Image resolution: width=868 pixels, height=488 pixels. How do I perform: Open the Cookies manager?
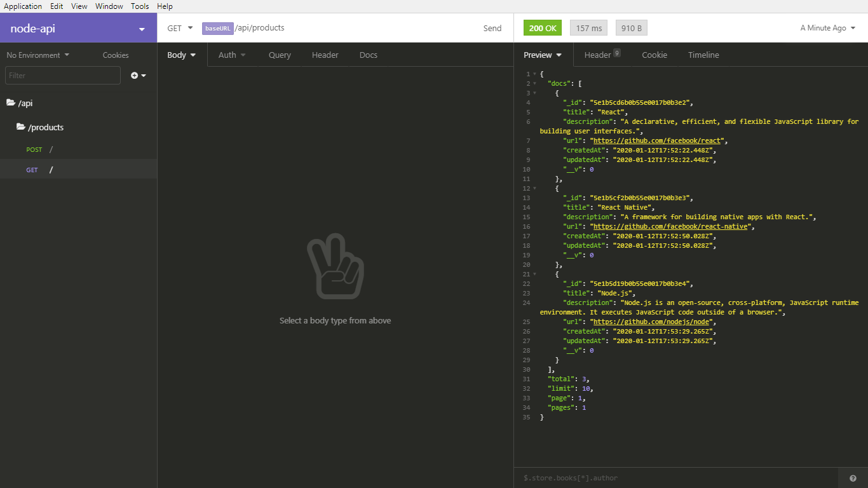pos(116,55)
